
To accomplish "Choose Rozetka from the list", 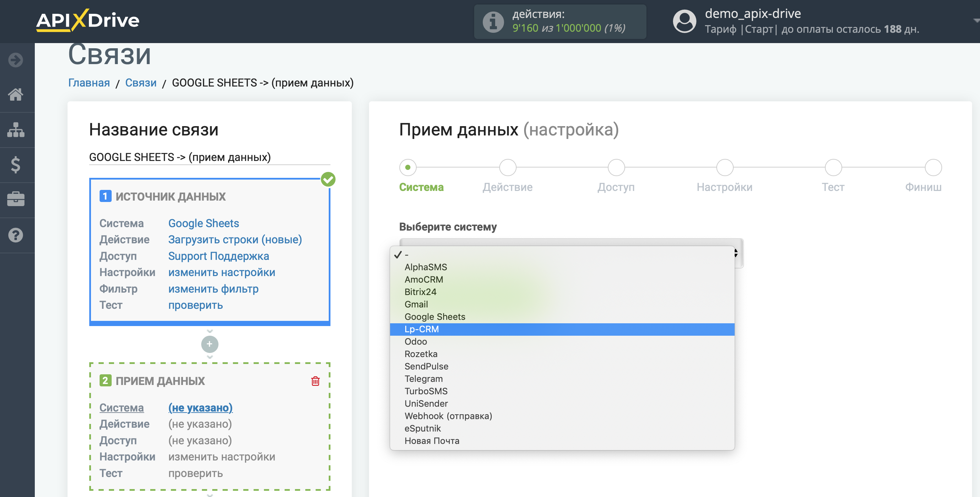I will pos(562,354).
